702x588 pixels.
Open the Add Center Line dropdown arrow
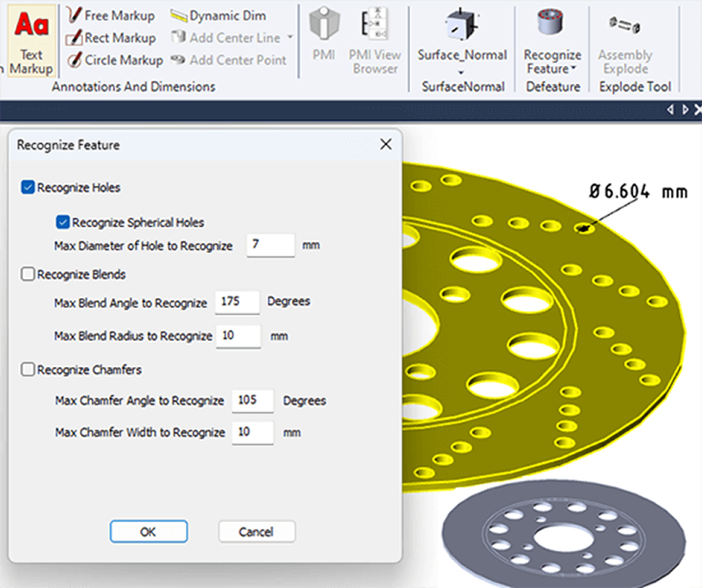coord(290,38)
